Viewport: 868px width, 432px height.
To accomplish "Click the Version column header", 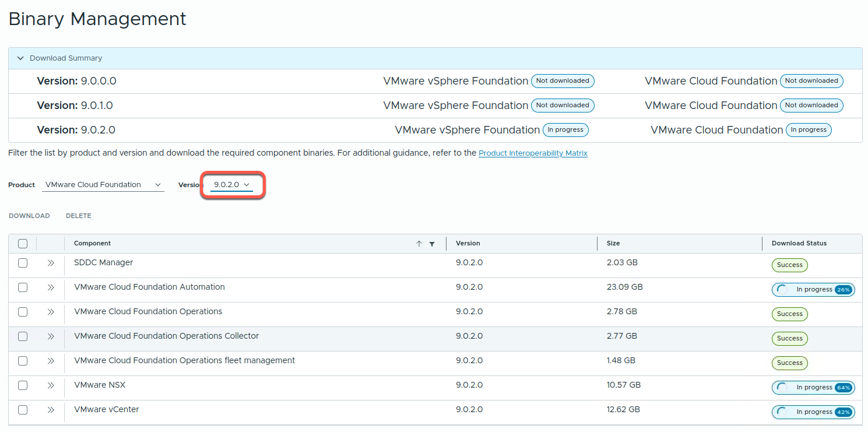I will (468, 243).
